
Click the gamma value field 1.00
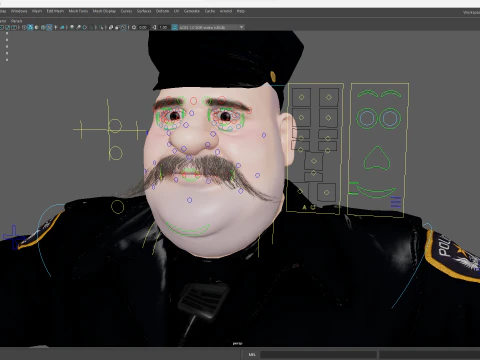(x=163, y=27)
